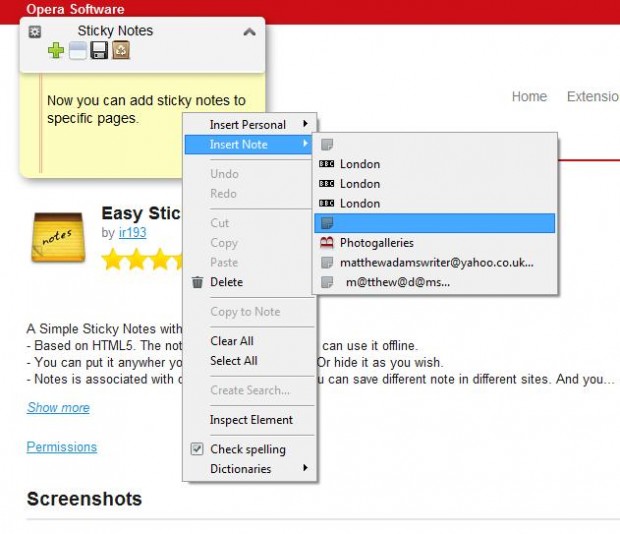
Task: Open the Extensions navigation link
Action: [x=593, y=96]
